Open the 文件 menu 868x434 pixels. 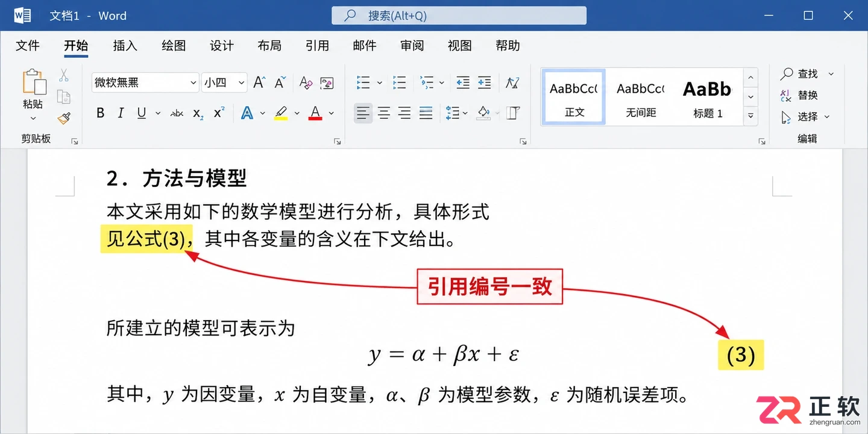coord(28,46)
